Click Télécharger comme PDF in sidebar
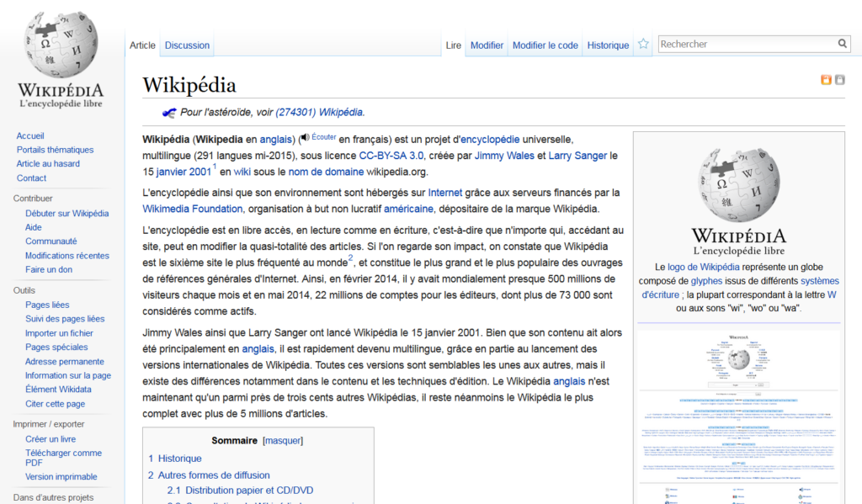Screen dimensions: 862x504 click(x=63, y=458)
